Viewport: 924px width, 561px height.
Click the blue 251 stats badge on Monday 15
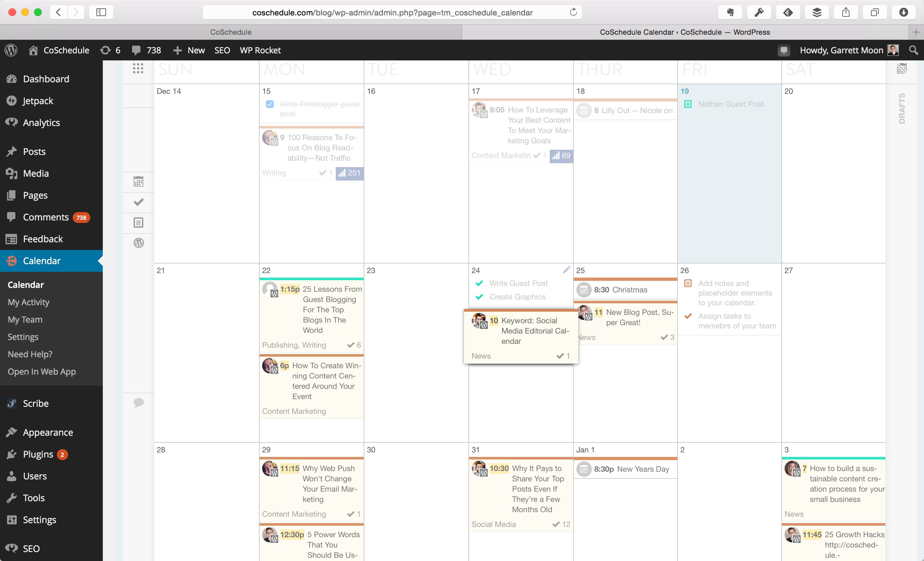tap(349, 173)
